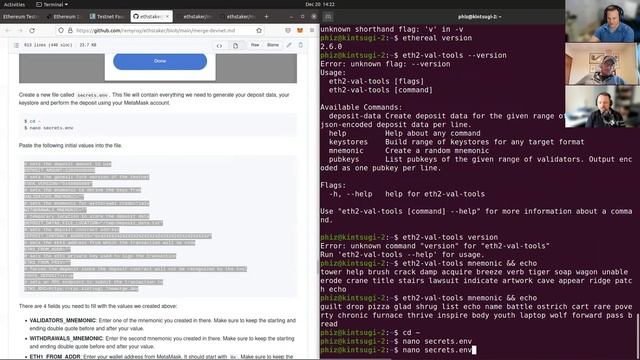The width and height of the screenshot is (640, 360).
Task: Click 'WITHDRAWALS_MNEMONIC' bullet text
Action: point(66,338)
